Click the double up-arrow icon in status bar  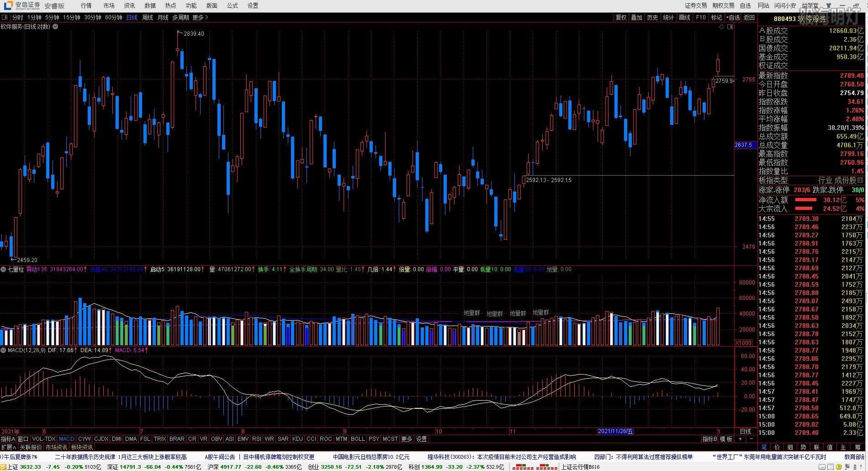click(855, 467)
